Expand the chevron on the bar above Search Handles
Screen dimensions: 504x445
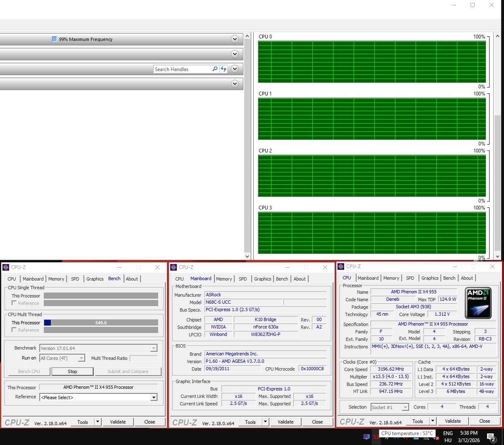235,54
